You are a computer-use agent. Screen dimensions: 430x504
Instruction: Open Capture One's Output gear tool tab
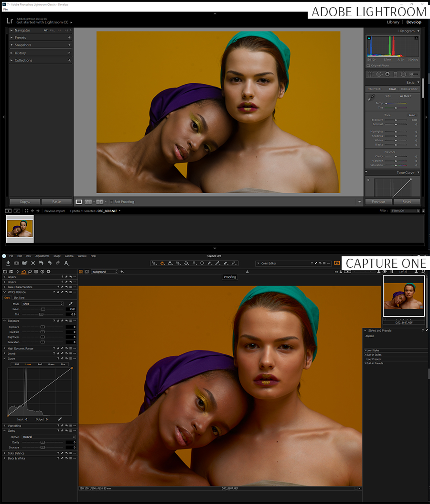[48, 272]
